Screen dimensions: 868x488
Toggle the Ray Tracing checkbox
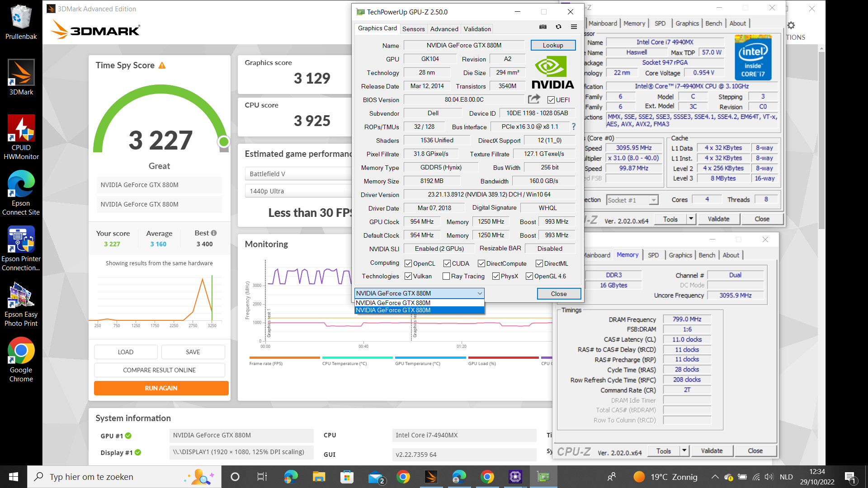pos(446,276)
